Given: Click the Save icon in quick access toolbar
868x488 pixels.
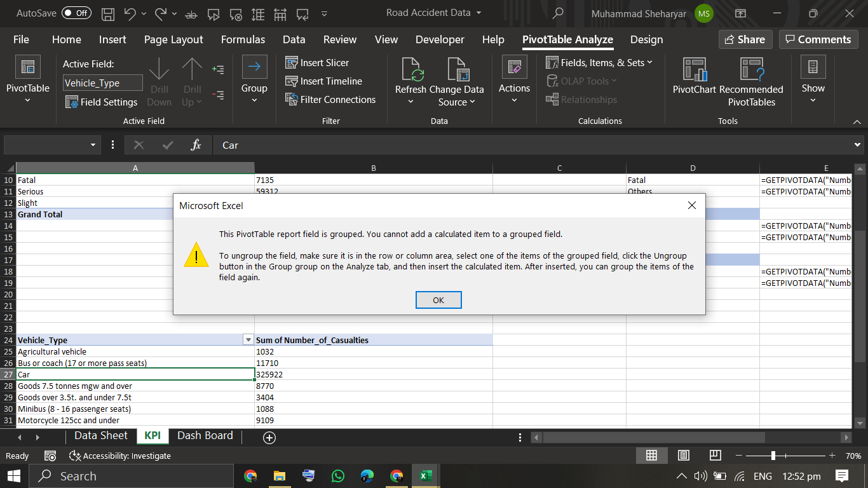Looking at the screenshot, I should pos(108,13).
